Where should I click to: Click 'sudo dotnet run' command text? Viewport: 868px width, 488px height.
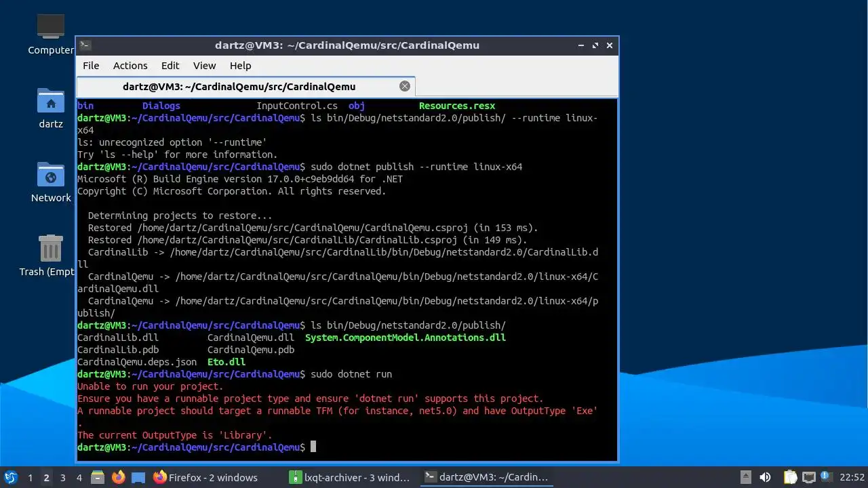[x=351, y=374]
